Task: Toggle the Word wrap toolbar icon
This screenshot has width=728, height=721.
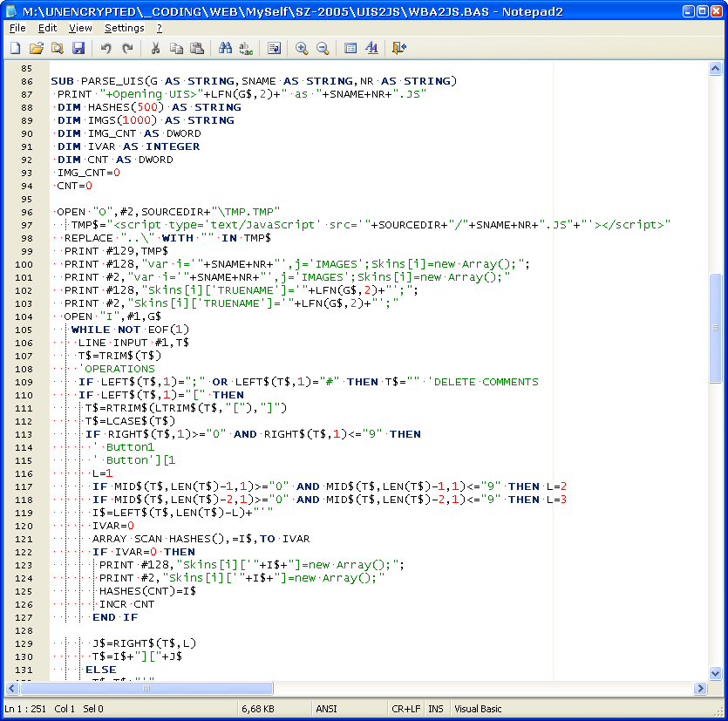Action: click(x=274, y=48)
